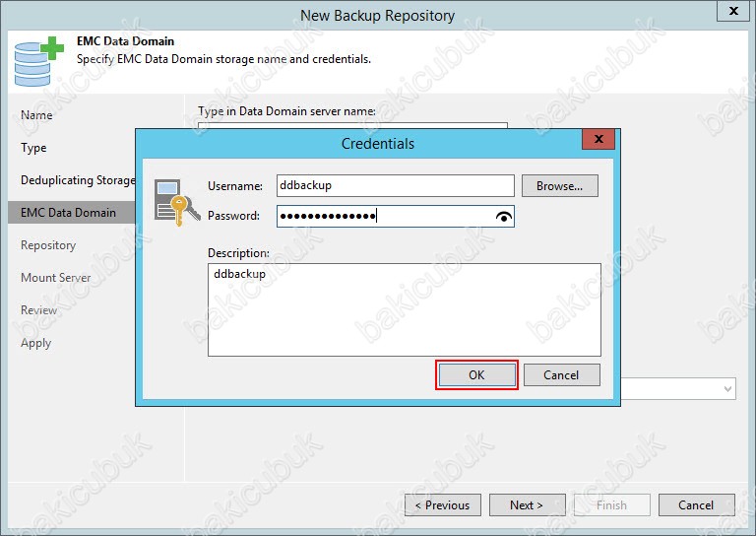Cancel the Credentials dialog

coord(561,374)
